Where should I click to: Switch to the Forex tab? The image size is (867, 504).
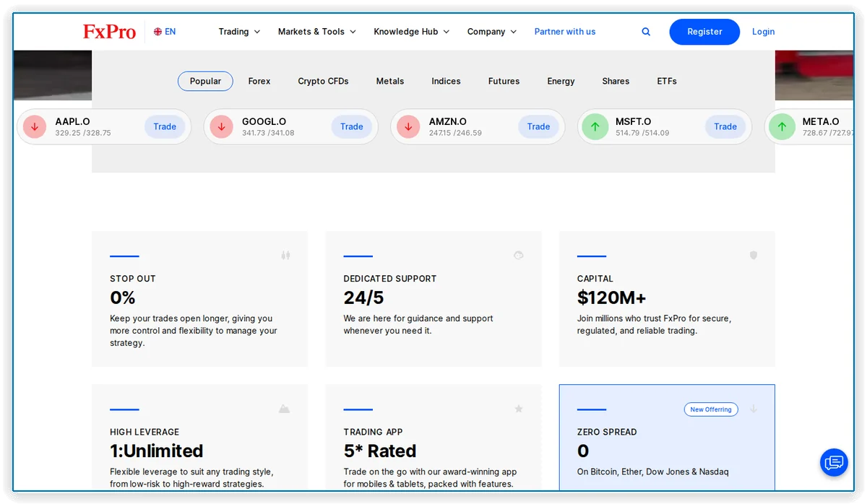(259, 82)
